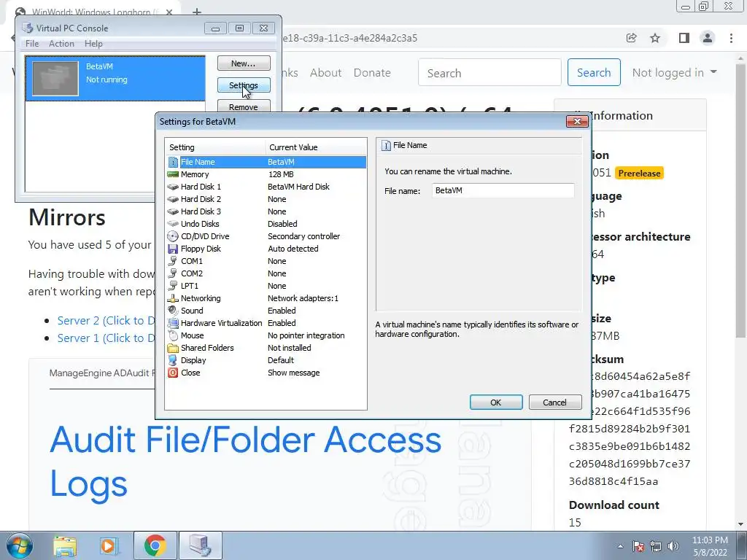
Task: Select No pointer integration value
Action: coord(306,335)
